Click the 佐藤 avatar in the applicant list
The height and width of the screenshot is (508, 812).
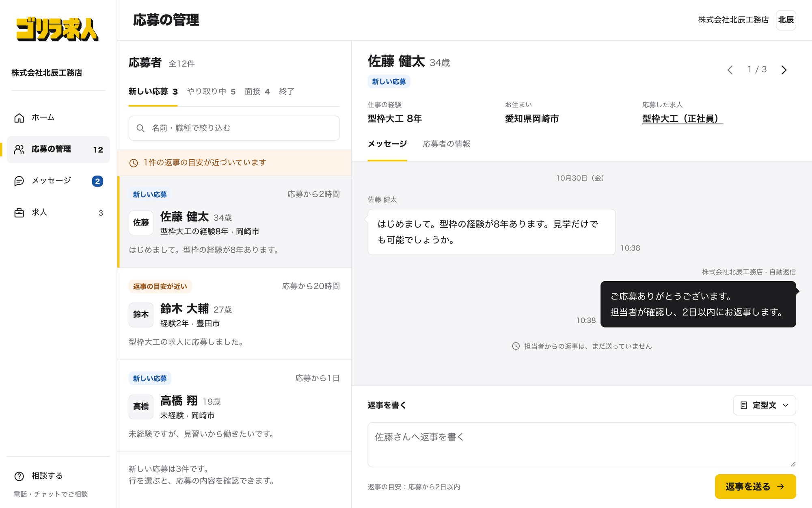[x=141, y=222]
